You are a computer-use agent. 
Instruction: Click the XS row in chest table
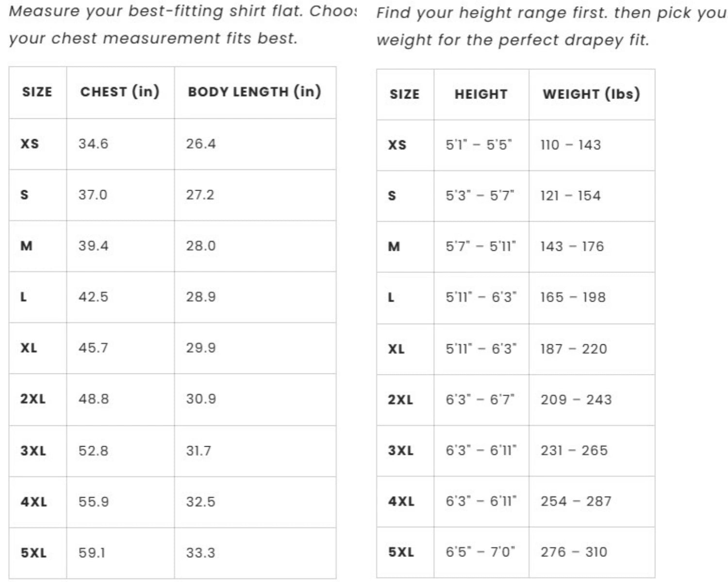click(172, 144)
